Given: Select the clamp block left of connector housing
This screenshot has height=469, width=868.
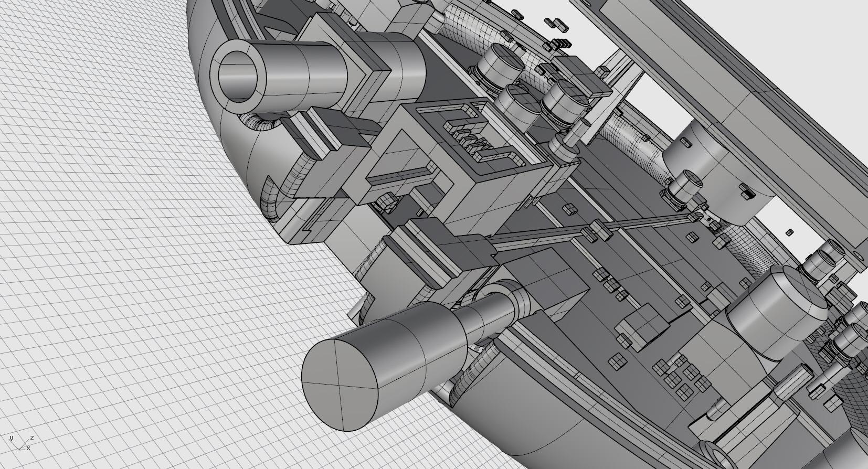Looking at the screenshot, I should point(336,155).
